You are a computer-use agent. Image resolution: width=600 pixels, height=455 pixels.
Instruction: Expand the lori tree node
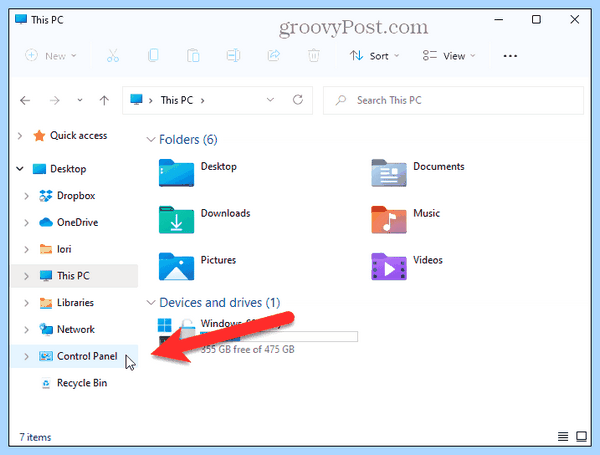point(26,250)
